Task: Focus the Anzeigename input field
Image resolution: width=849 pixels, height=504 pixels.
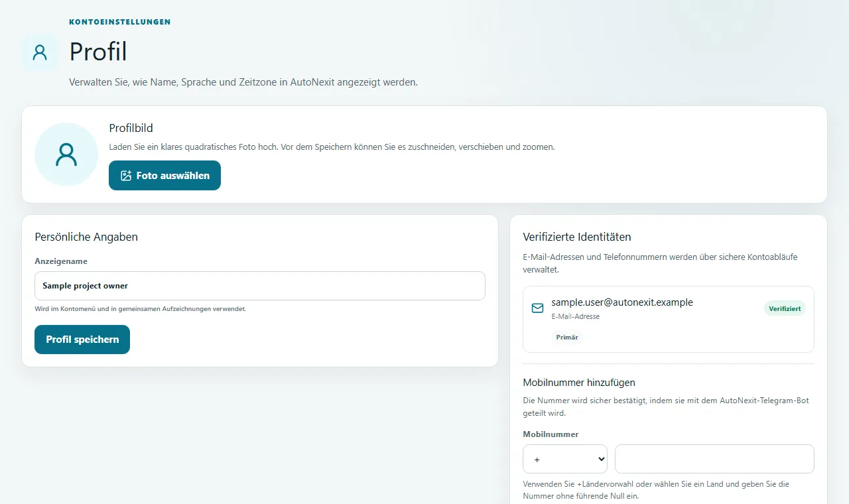Action: tap(260, 286)
